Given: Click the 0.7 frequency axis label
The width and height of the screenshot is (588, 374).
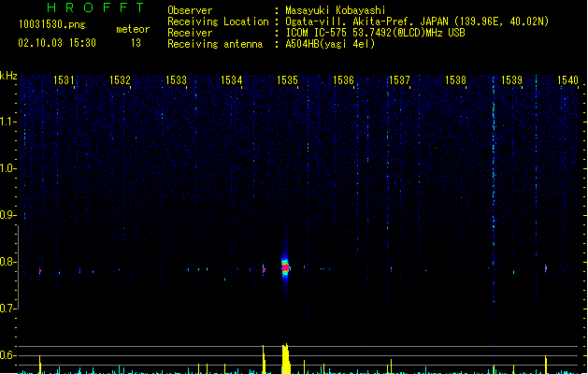Looking at the screenshot, I should (x=8, y=309).
